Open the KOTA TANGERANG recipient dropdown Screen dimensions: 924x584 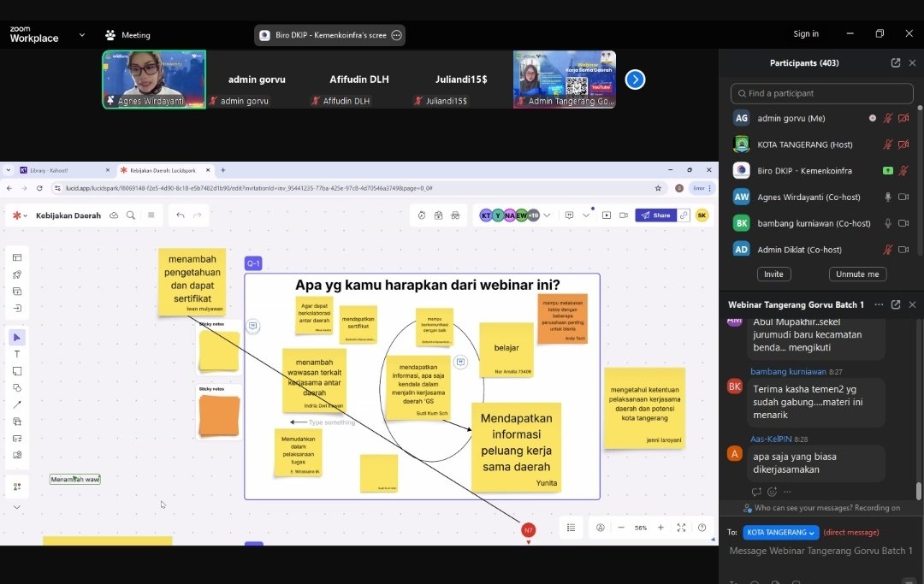781,532
